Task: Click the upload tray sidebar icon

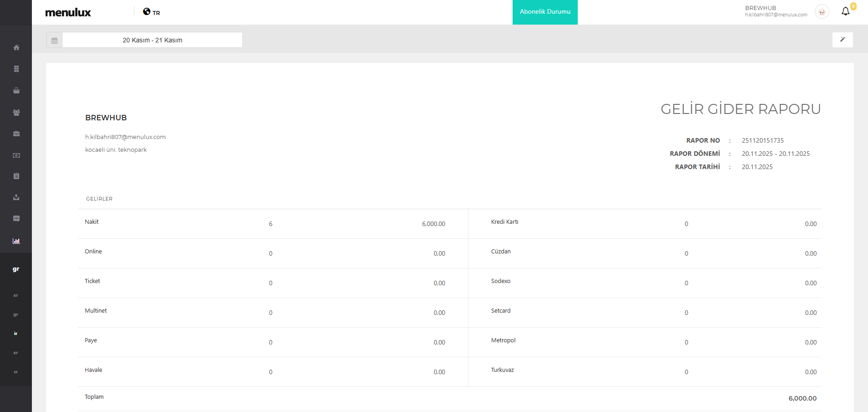Action: [x=16, y=197]
